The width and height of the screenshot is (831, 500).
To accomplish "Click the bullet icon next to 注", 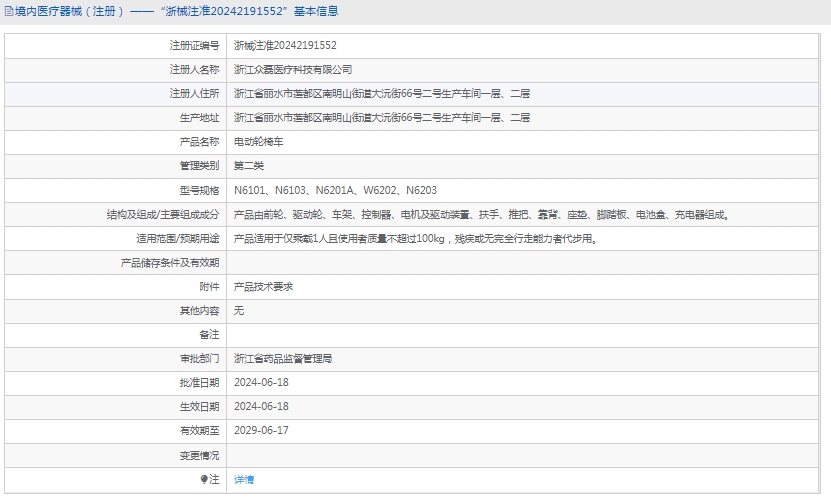I will point(203,480).
